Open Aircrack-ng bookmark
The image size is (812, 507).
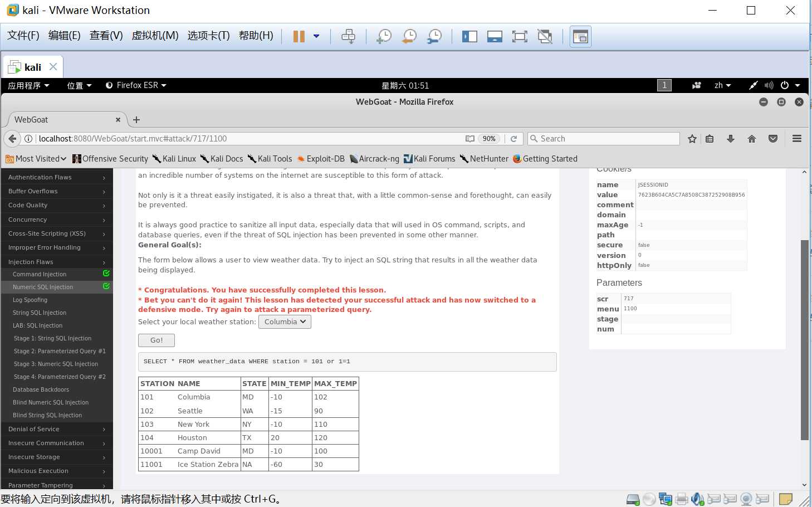pyautogui.click(x=374, y=159)
